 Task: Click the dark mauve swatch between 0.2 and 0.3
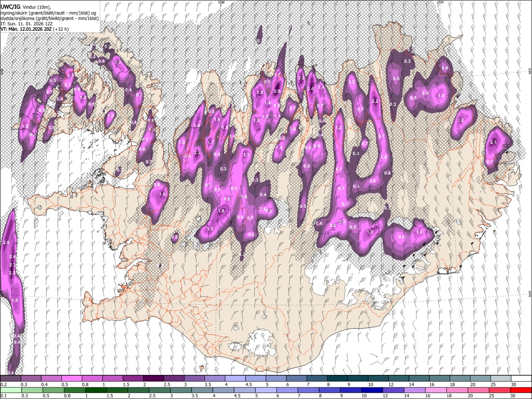click(10, 379)
